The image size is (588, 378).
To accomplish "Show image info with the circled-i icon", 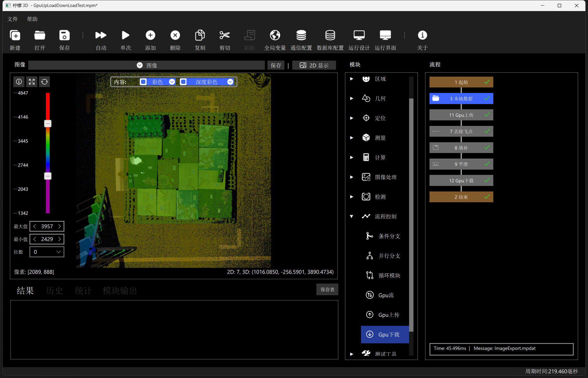I will 19,82.
